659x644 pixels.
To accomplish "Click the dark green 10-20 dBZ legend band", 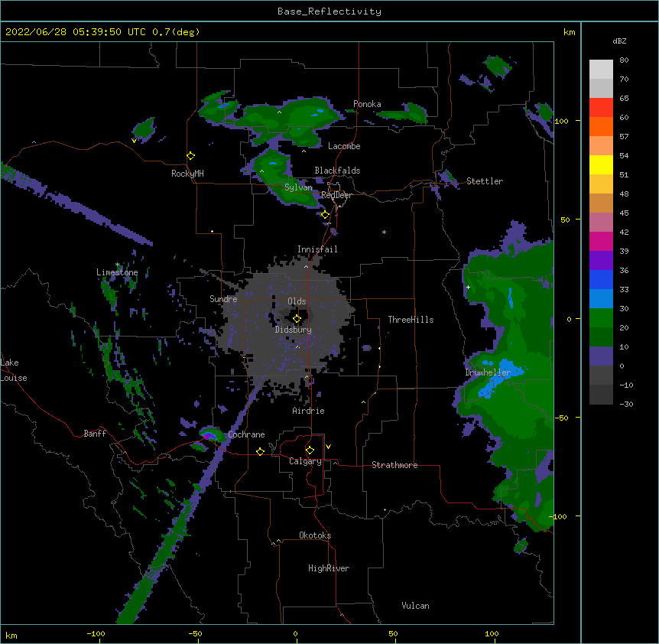I will tap(601, 337).
